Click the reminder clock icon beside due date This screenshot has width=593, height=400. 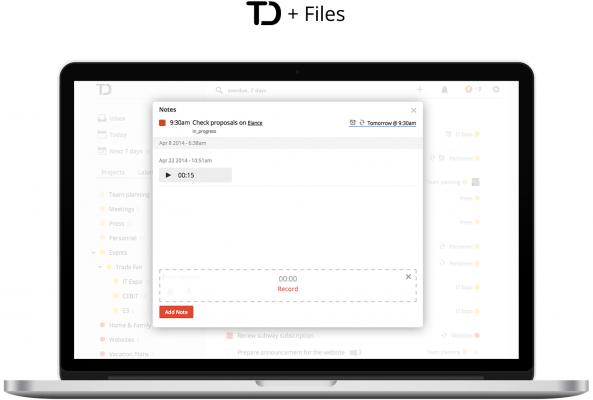click(x=352, y=122)
